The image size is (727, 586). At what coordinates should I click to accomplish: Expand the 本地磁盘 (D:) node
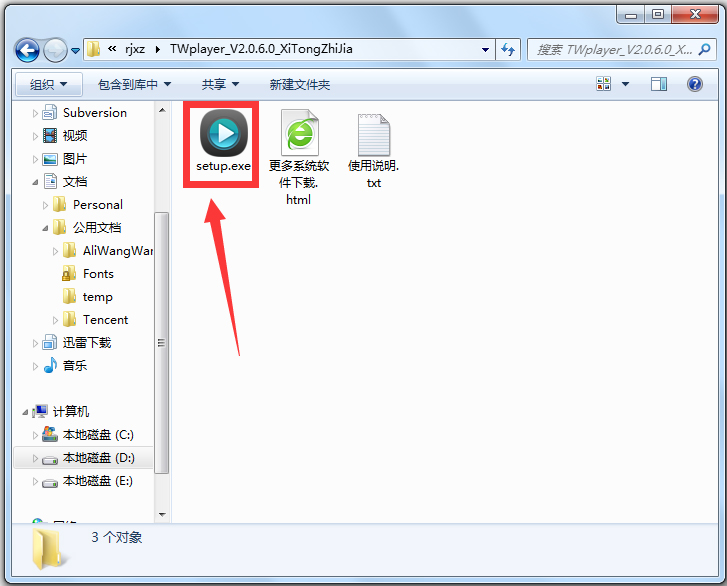pos(35,459)
